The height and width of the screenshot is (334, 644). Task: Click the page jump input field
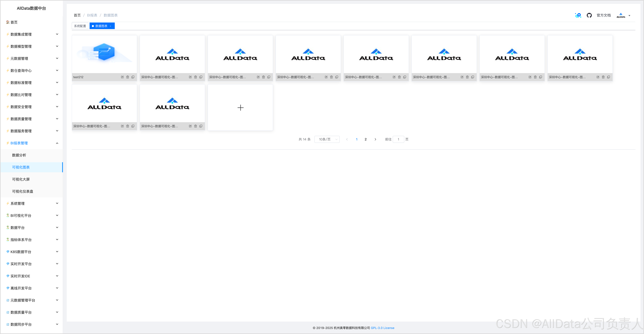click(x=398, y=139)
